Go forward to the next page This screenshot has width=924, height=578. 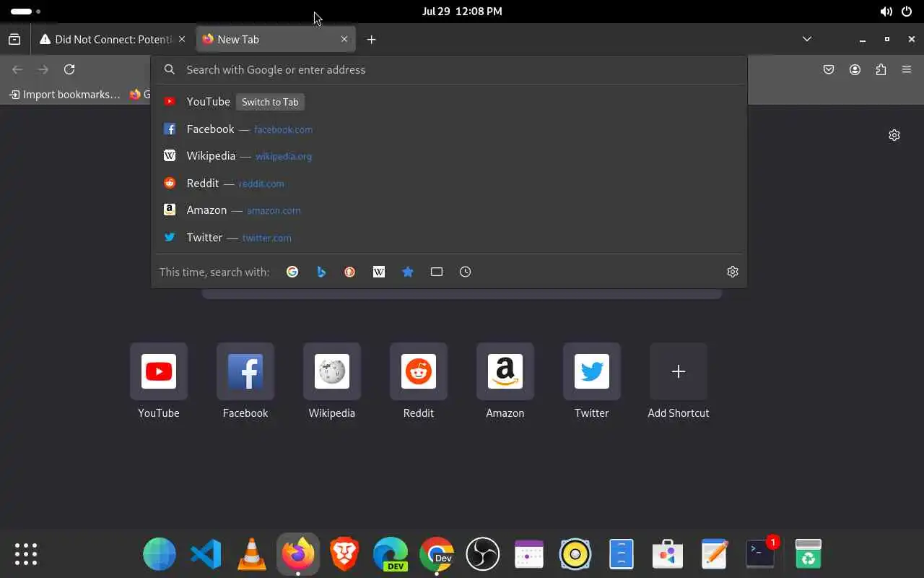pos(43,69)
